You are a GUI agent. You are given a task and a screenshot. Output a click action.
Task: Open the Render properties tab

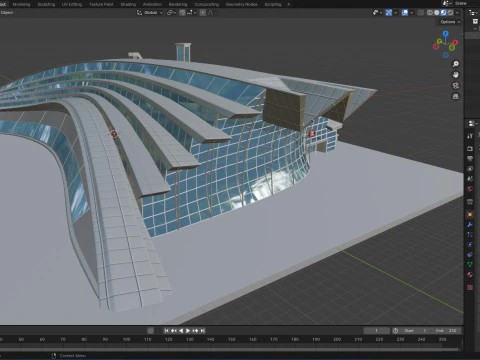click(x=470, y=148)
